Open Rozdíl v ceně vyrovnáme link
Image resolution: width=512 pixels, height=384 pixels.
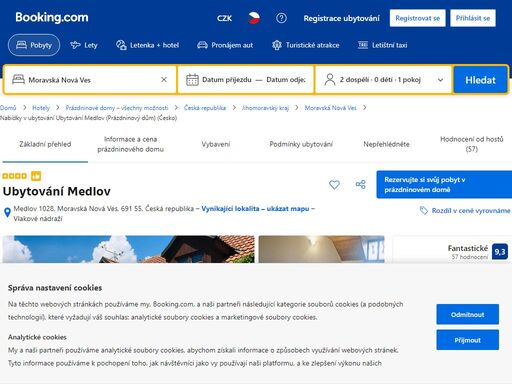[x=471, y=211]
